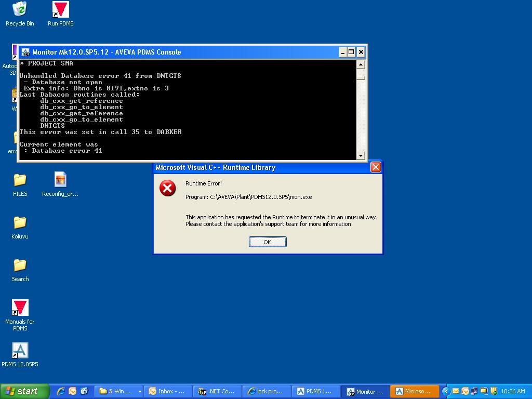Click 'Unhandled Database error 41 from DNTGTS' line

100,76
